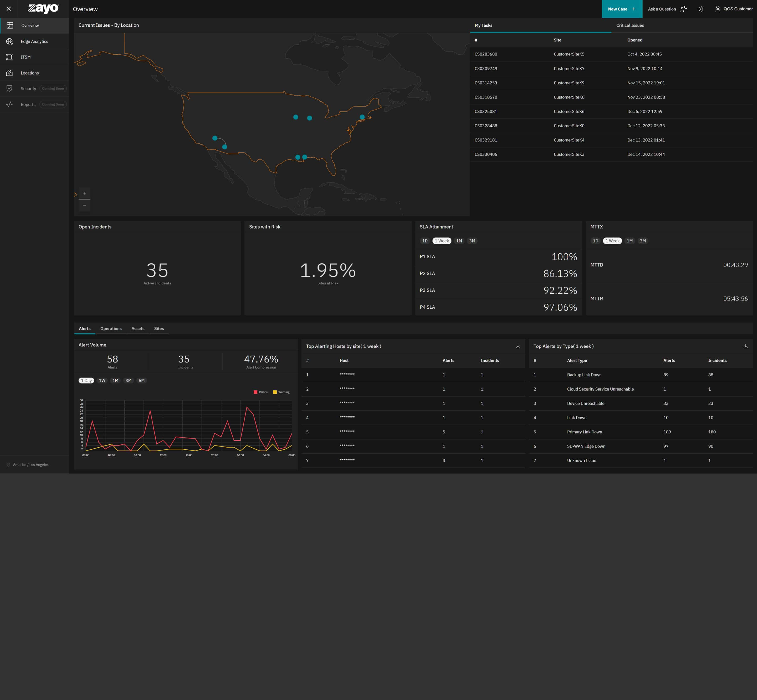The height and width of the screenshot is (700, 757).
Task: Set SLA Attainment range to 1M
Action: [x=459, y=241]
